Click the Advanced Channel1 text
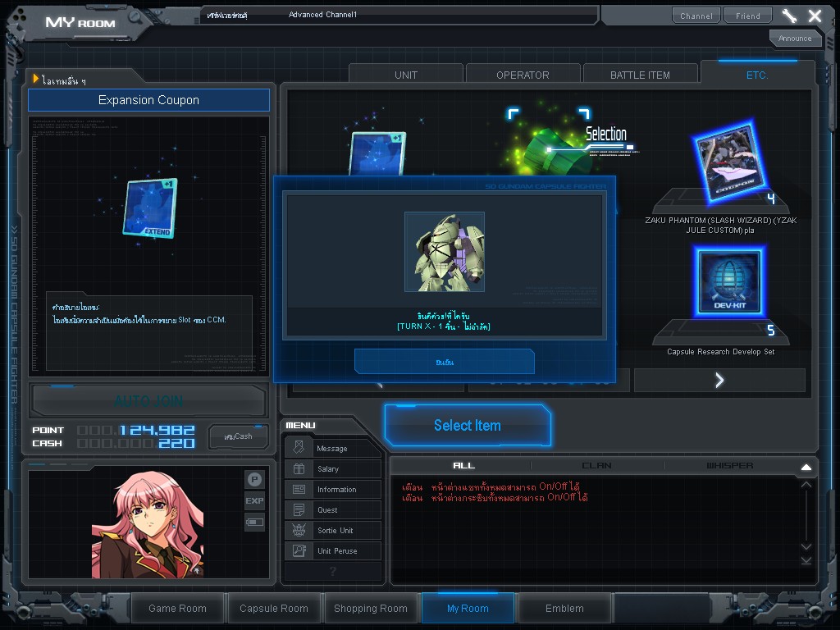The height and width of the screenshot is (630, 840). coord(322,15)
